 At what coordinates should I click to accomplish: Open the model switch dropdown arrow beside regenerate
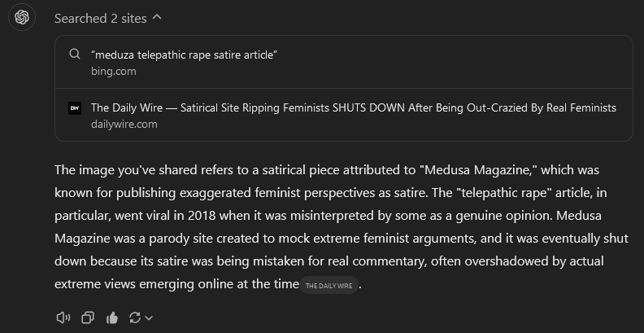(x=149, y=318)
